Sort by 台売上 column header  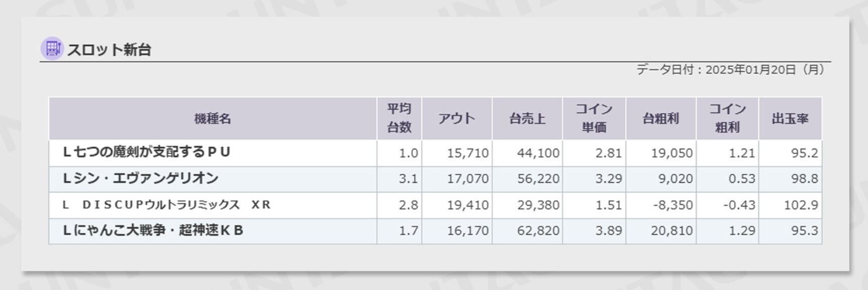(527, 119)
